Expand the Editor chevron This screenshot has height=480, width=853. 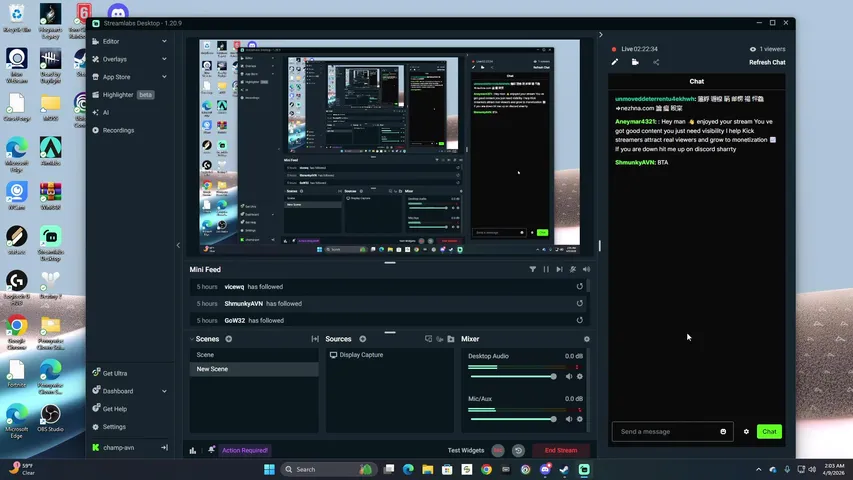164,41
